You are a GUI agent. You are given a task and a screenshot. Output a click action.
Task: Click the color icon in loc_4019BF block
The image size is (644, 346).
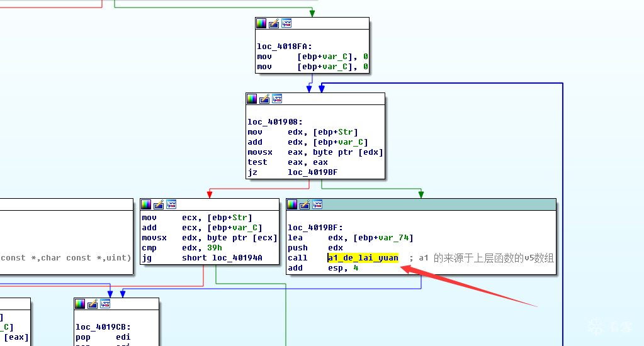(292, 204)
